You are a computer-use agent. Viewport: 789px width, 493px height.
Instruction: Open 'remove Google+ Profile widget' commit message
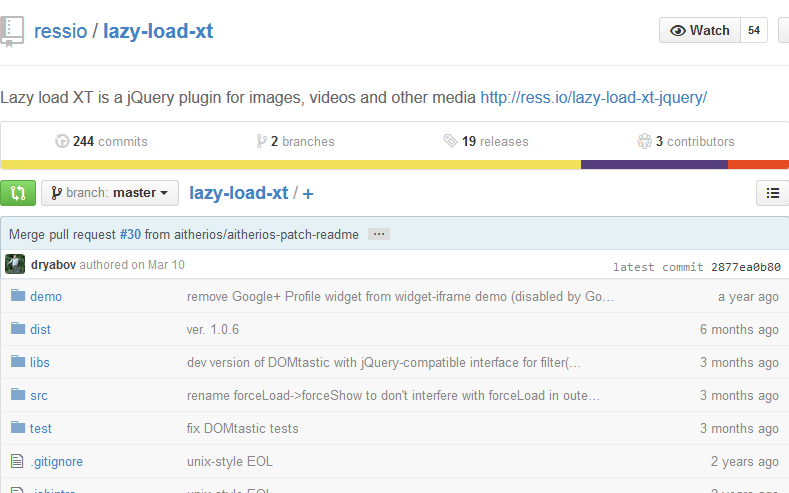400,296
